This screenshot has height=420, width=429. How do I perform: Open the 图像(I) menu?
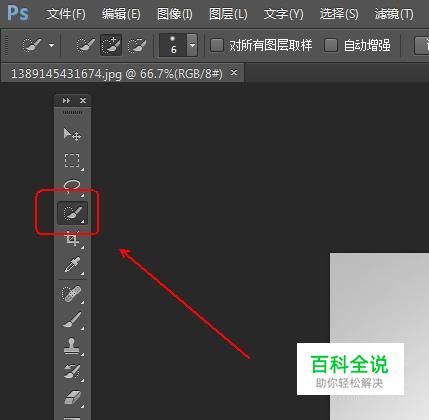tap(175, 14)
